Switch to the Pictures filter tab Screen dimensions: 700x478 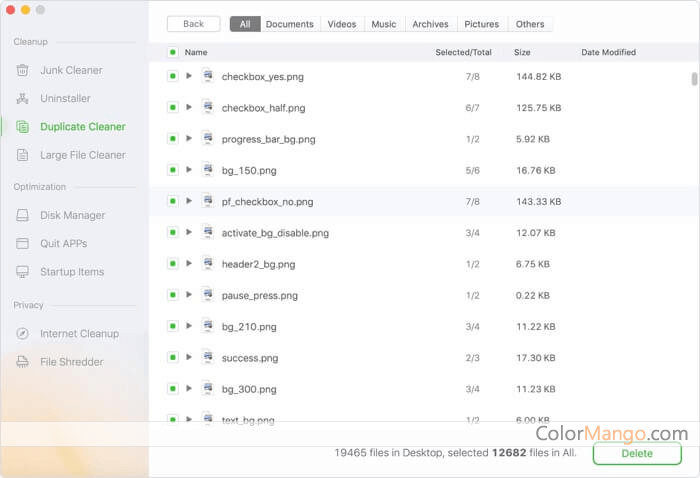point(482,24)
